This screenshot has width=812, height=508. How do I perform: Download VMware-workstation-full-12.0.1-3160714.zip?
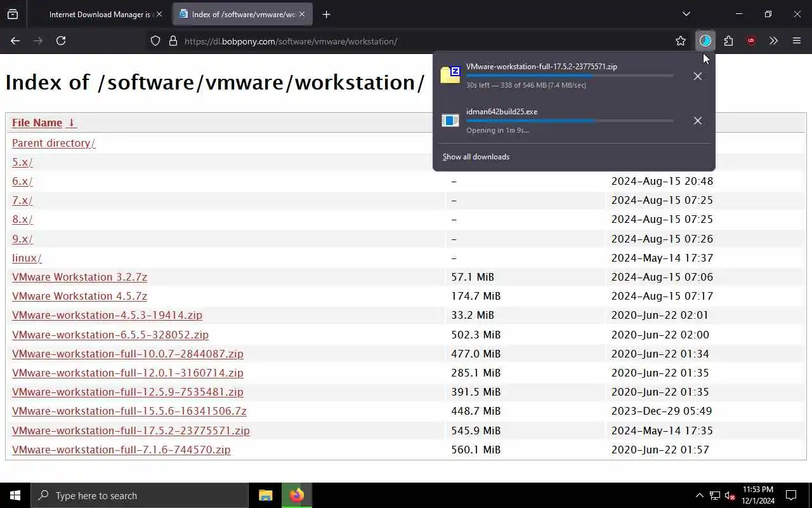(x=128, y=373)
